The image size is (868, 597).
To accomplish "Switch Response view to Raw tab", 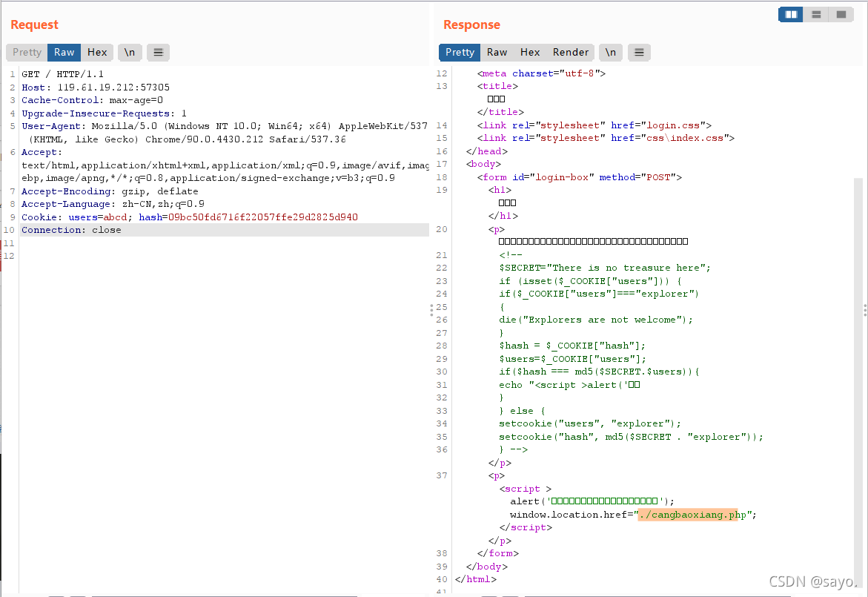I will [497, 52].
